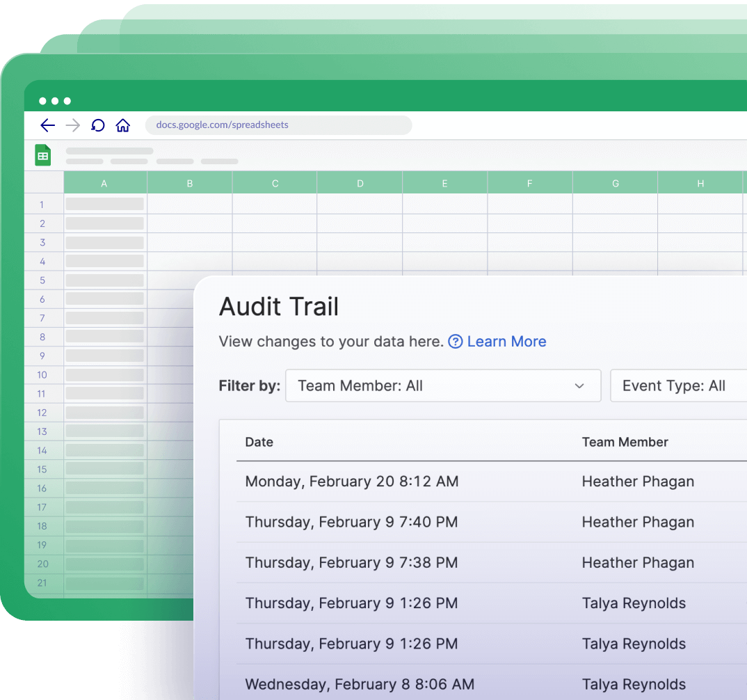747x700 pixels.
Task: Click the Team Member column header
Action: (x=625, y=443)
